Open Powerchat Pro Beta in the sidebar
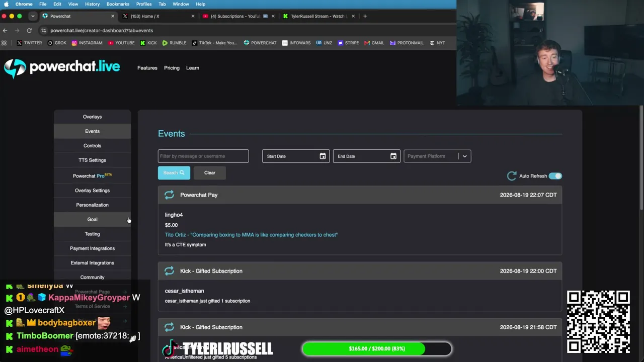Viewport: 644px width, 362px height. [x=92, y=175]
